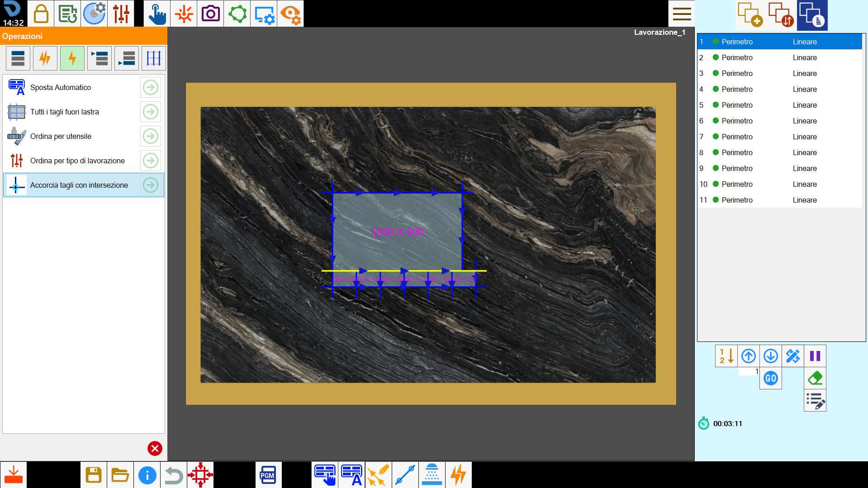Run Ordina per utensile arrow button
Image resolution: width=868 pixels, height=488 pixels.
[x=151, y=136]
